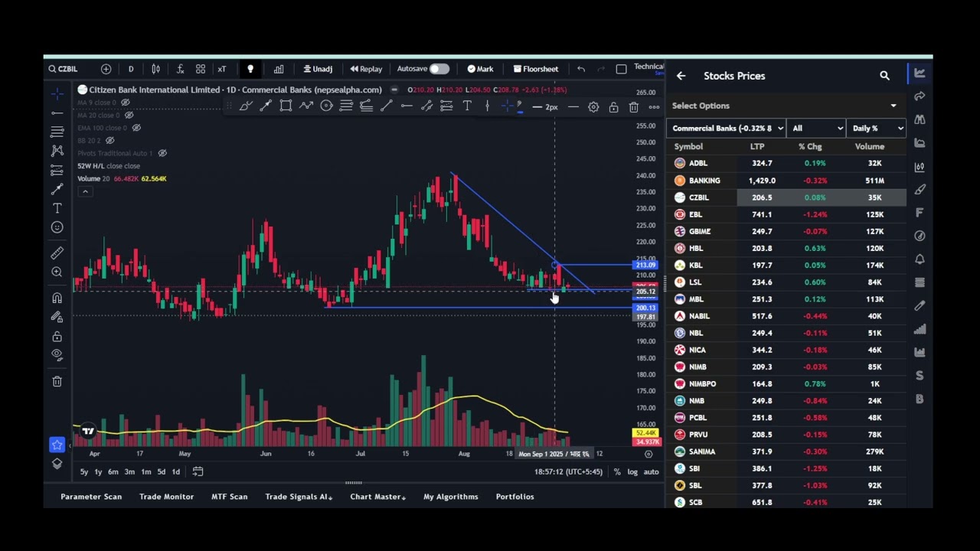Click the line color pencil swatch

(x=519, y=107)
